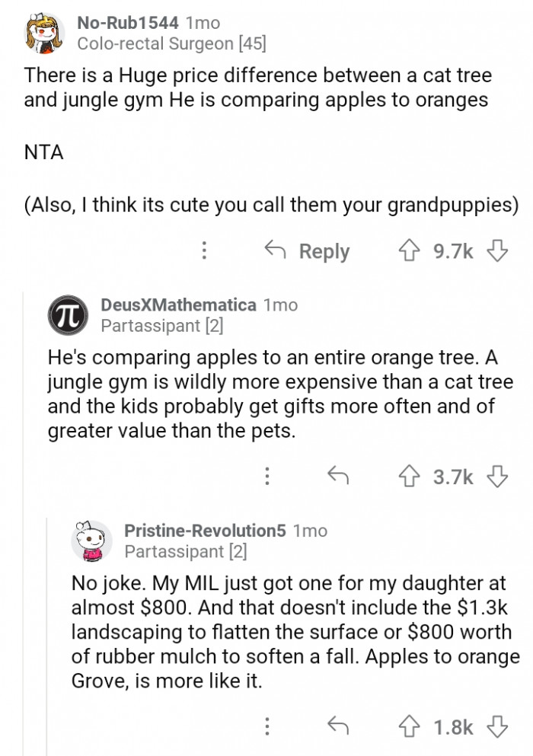Open DeusXMathematica's user profile

(178, 305)
